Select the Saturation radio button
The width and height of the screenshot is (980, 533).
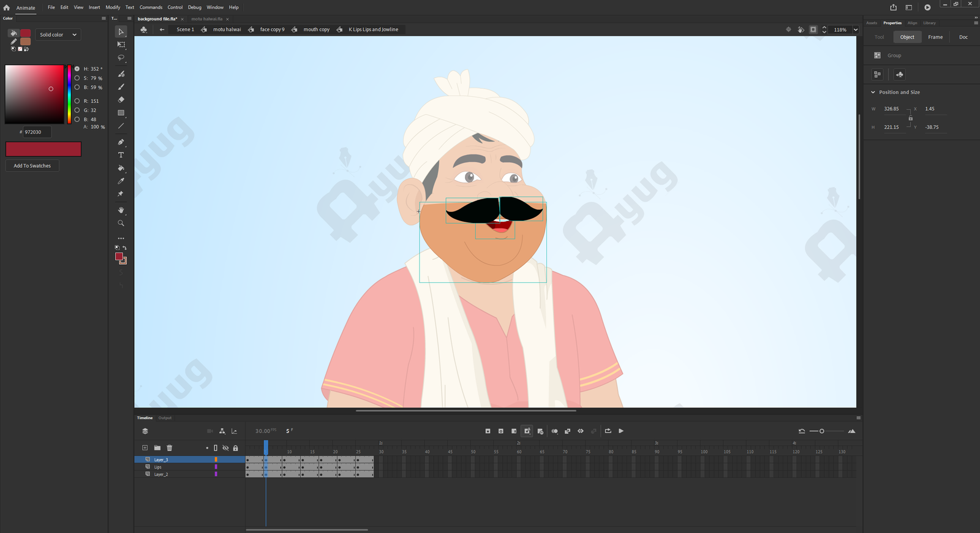[x=77, y=78]
